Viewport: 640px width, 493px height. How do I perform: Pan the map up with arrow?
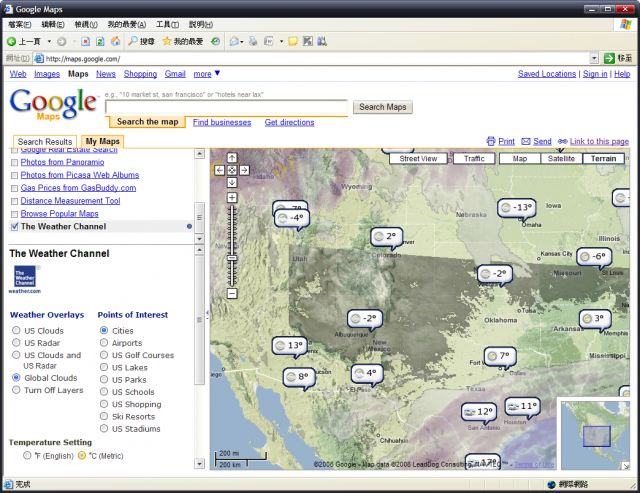tap(232, 158)
